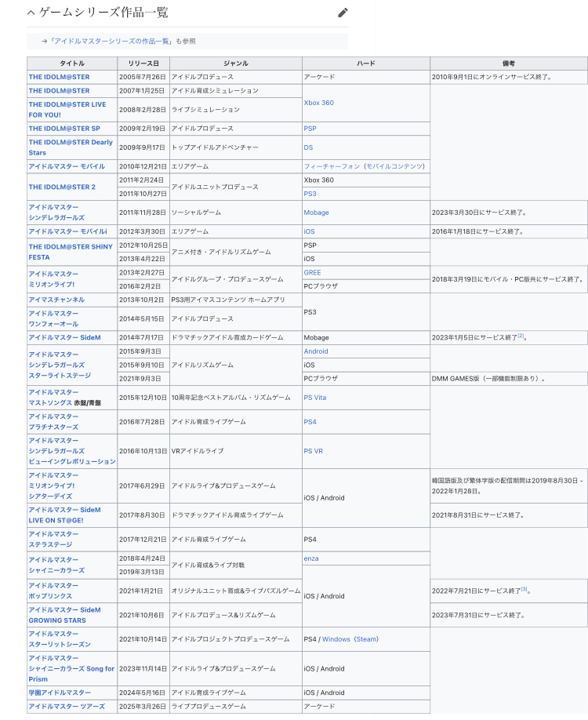Open the 学園アイドルマスター link
This screenshot has height=720, width=588.
60,693
